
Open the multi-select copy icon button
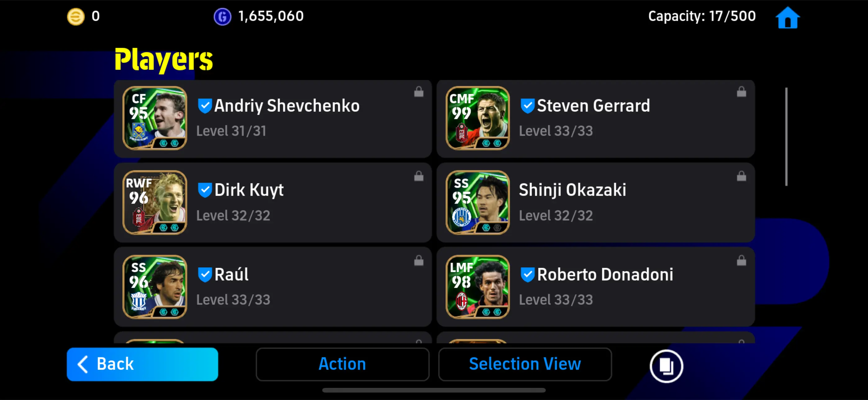[x=666, y=366]
